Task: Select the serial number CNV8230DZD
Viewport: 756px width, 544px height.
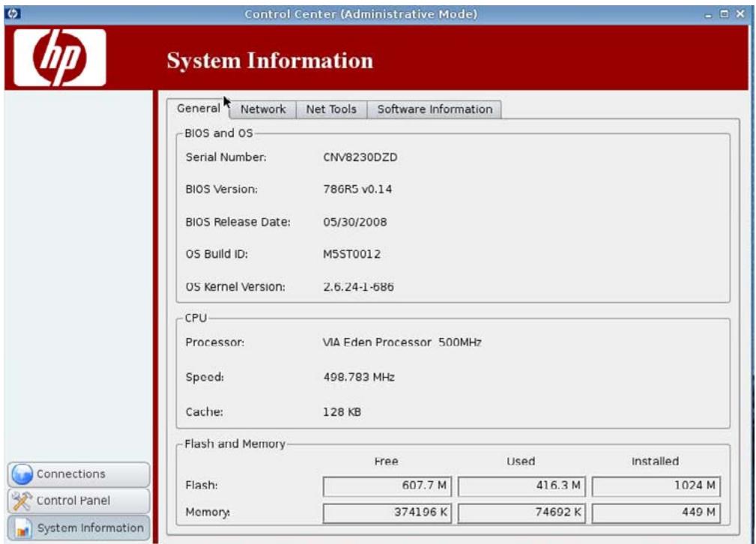Action: coord(360,157)
